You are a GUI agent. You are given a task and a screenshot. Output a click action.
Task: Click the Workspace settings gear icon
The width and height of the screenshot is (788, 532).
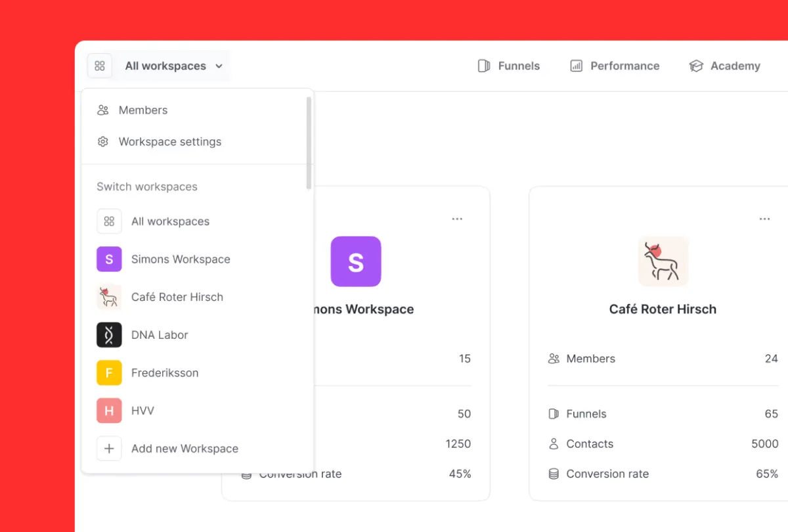tap(102, 142)
